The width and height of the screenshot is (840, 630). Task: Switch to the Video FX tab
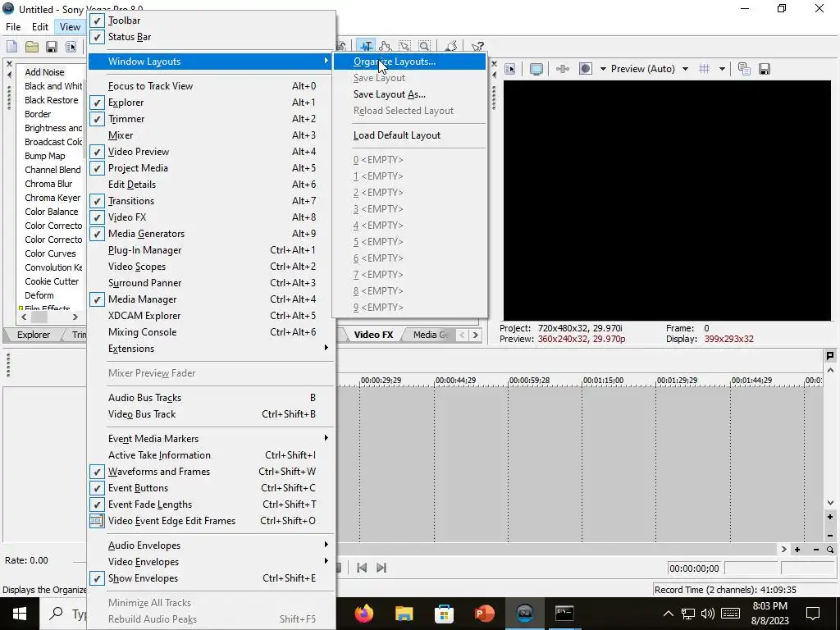pyautogui.click(x=373, y=335)
